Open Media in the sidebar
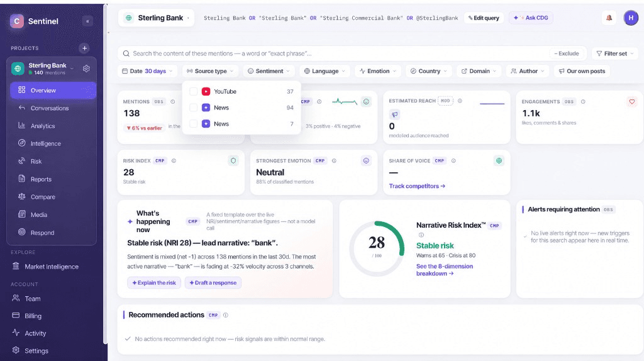The height and width of the screenshot is (361, 644). tap(53, 214)
